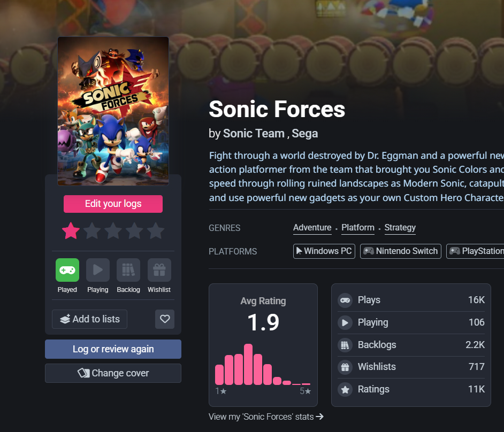View my 'Sonic Forces' stats
The width and height of the screenshot is (504, 432).
tap(266, 416)
